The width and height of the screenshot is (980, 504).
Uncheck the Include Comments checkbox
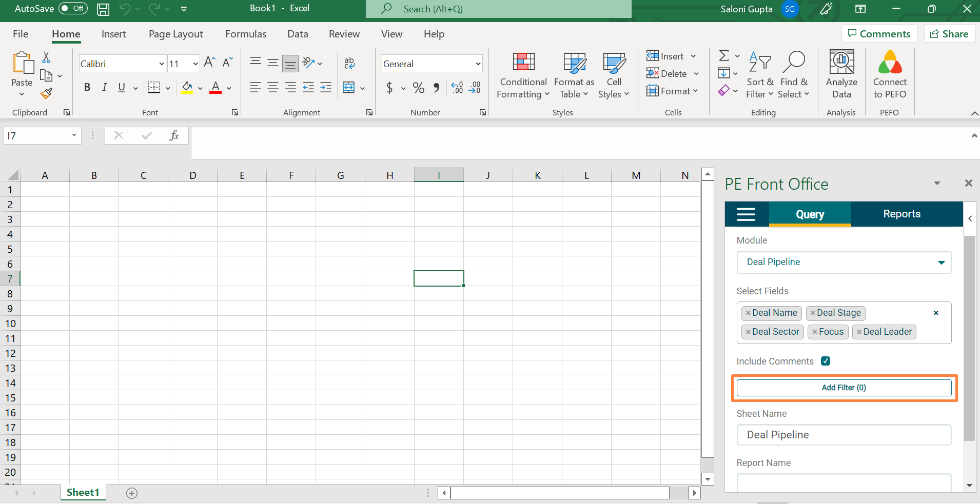(x=826, y=361)
